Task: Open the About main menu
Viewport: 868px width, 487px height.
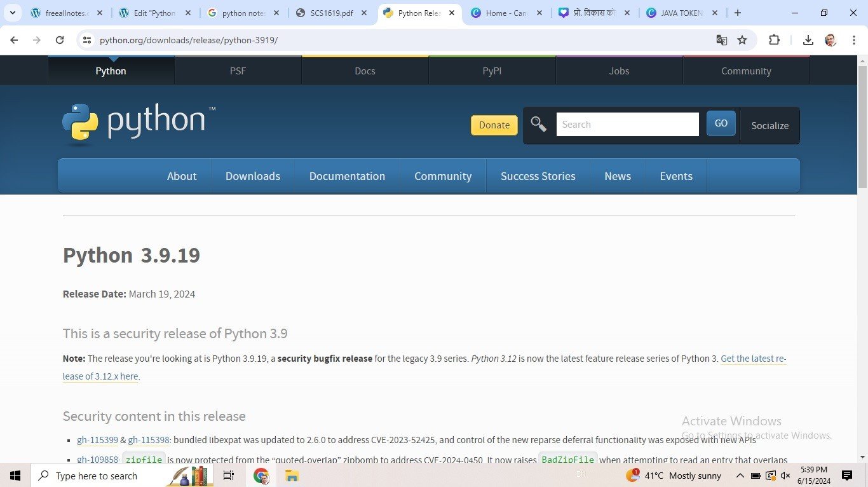Action: 182,176
